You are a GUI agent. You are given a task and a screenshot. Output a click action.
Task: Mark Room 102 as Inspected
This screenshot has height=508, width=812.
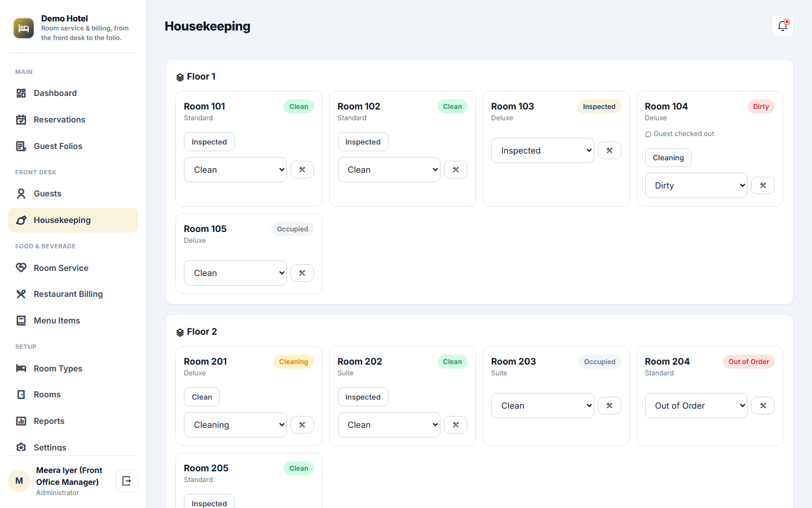(x=363, y=142)
